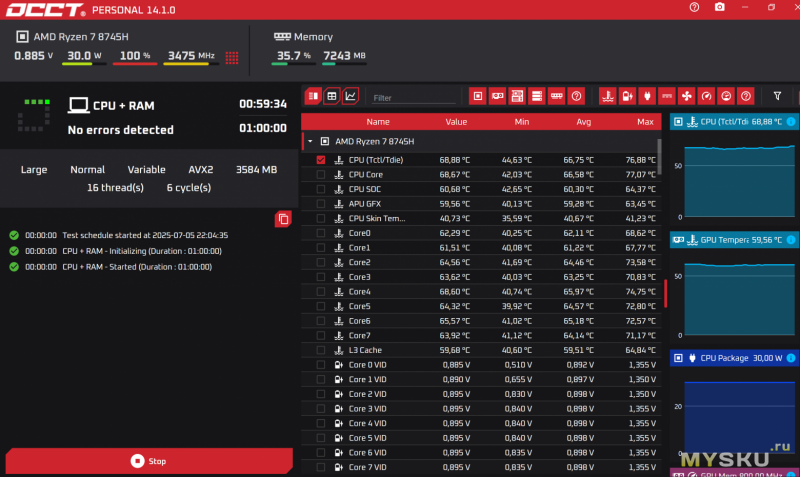Show other sensor types question mark icon

(746, 96)
